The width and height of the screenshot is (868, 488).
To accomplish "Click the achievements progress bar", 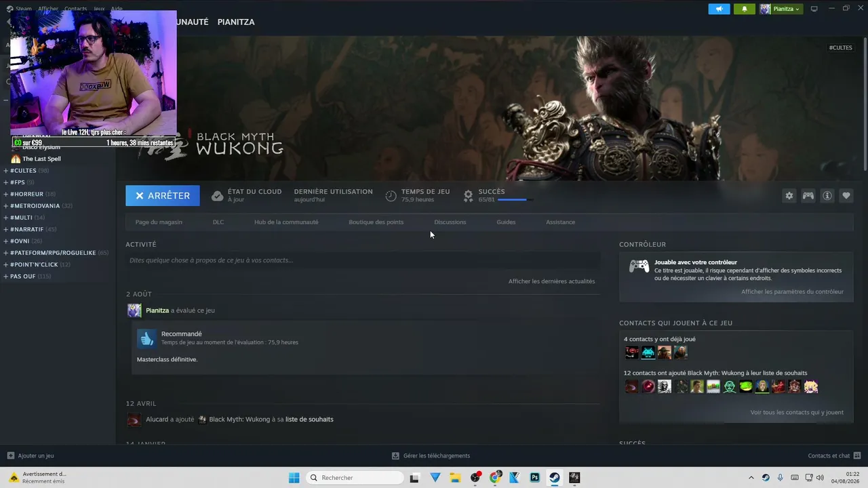I will (515, 200).
